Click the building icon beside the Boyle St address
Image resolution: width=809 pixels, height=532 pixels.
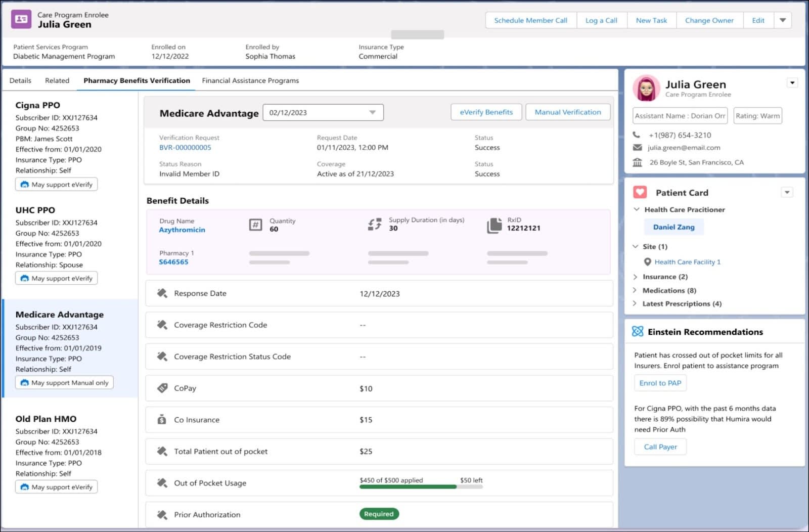point(638,162)
